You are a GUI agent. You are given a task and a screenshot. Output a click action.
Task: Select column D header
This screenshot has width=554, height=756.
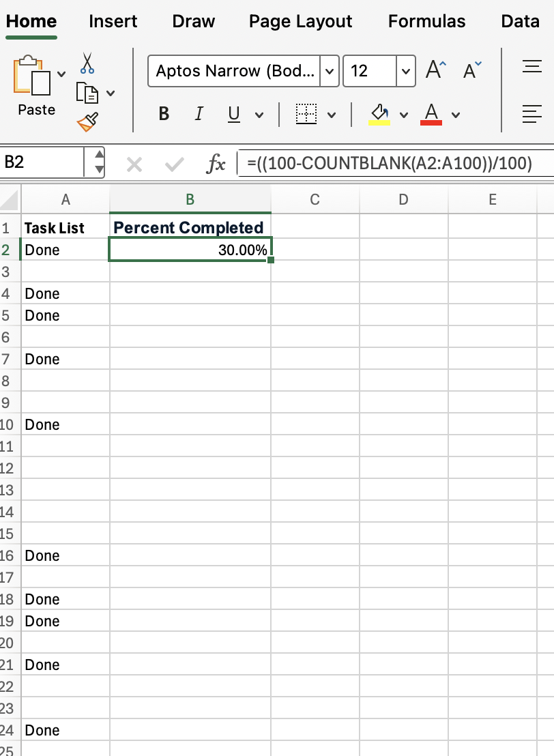pyautogui.click(x=404, y=200)
